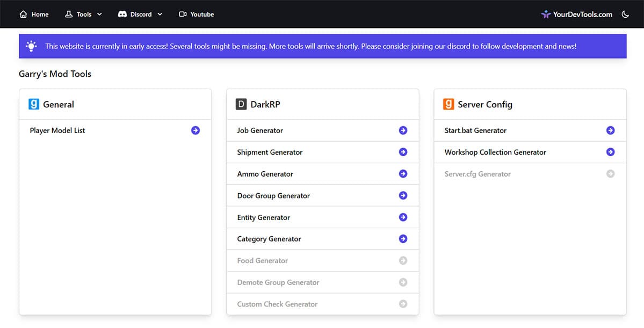644x328 pixels.
Task: Click the arrow next to Start.bat Generator
Action: click(610, 130)
